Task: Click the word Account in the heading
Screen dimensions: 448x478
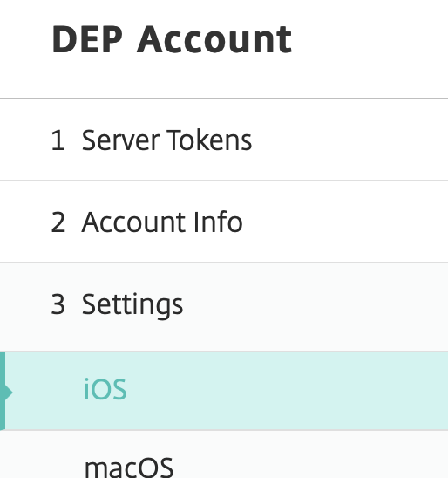Action: pyautogui.click(x=214, y=39)
